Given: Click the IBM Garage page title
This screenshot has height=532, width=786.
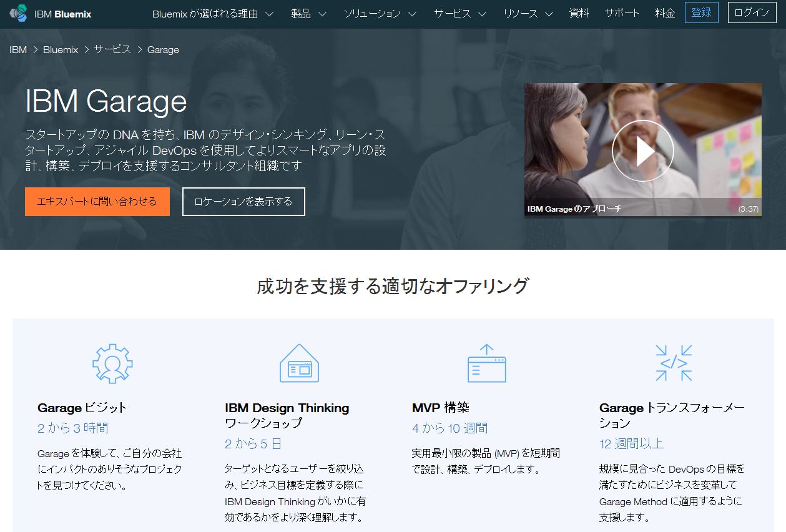Looking at the screenshot, I should [106, 101].
